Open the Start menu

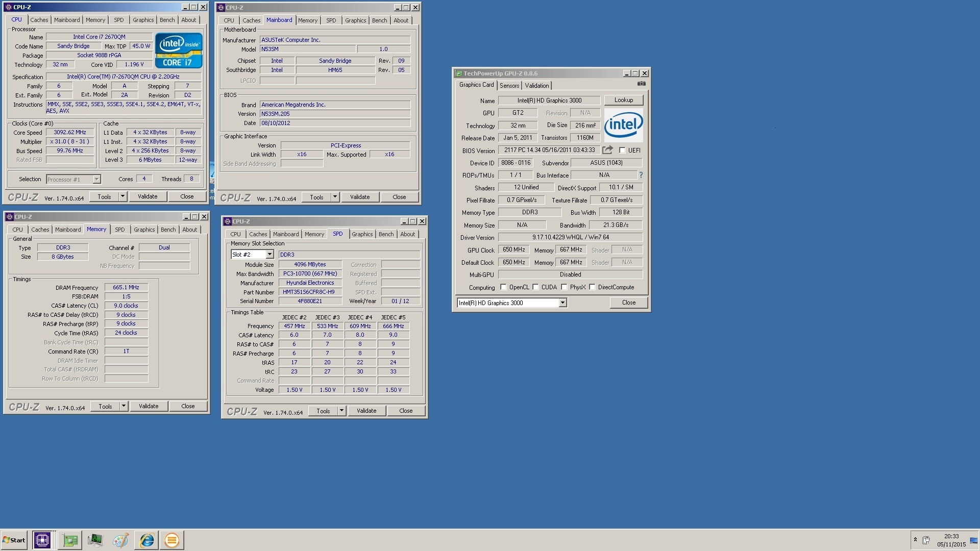14,540
